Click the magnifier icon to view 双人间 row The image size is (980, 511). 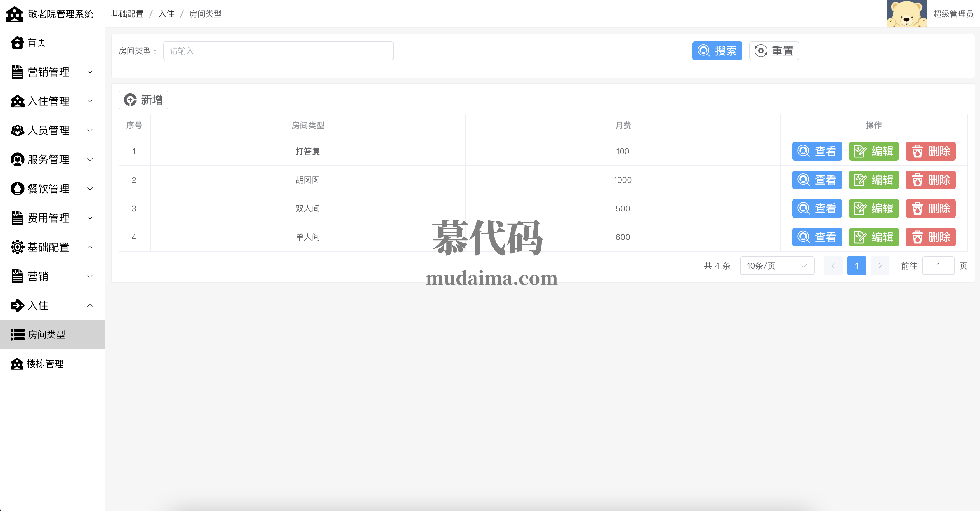click(804, 208)
